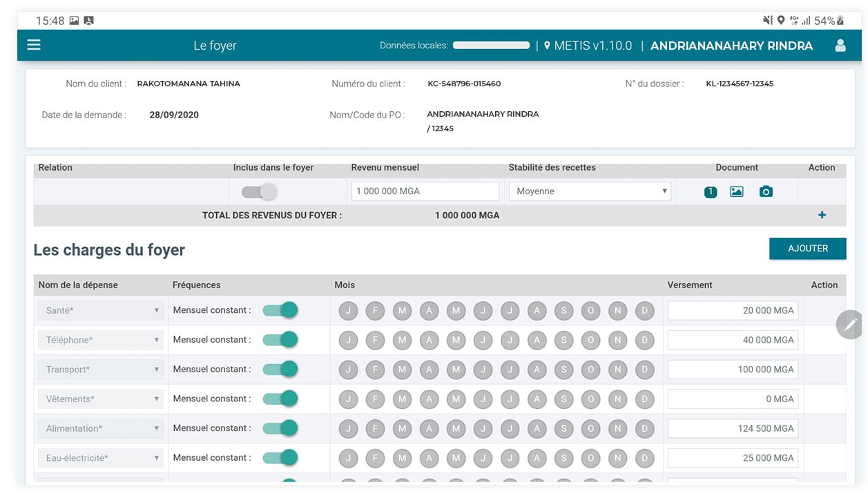This screenshot has height=496, width=868.
Task: Toggle Mensuel constant for Alimentation
Action: pyautogui.click(x=280, y=428)
